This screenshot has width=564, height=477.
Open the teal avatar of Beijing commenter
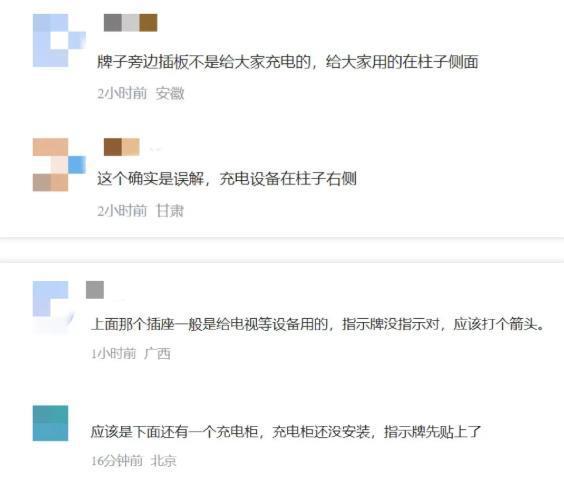tap(50, 423)
